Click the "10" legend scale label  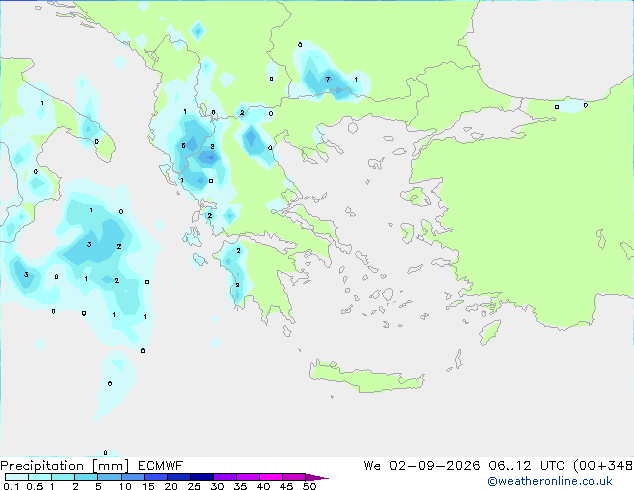[x=125, y=486]
